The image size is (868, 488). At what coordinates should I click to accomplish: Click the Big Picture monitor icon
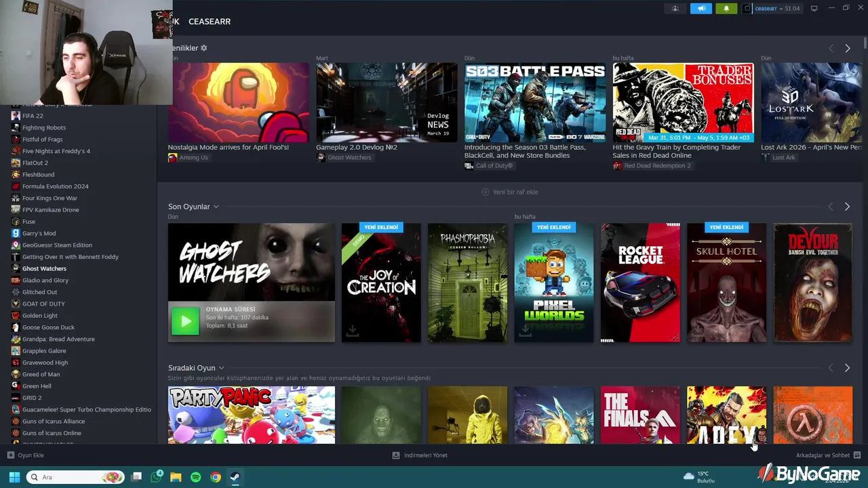tap(814, 9)
